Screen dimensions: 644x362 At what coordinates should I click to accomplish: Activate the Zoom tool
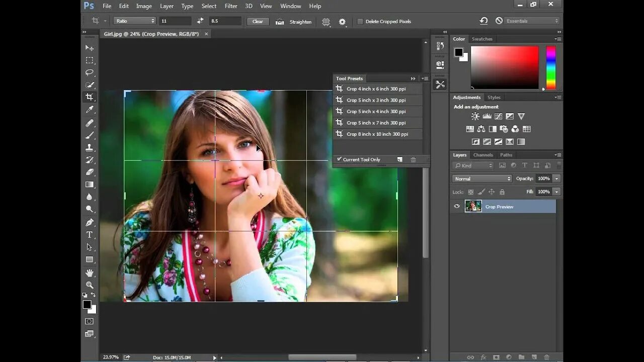tap(90, 285)
